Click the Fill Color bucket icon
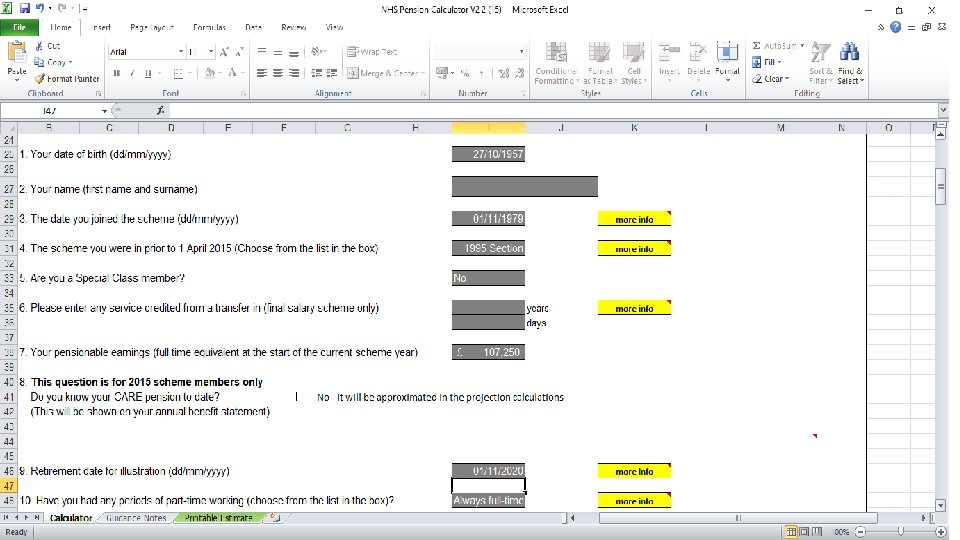960x540 pixels. click(210, 73)
